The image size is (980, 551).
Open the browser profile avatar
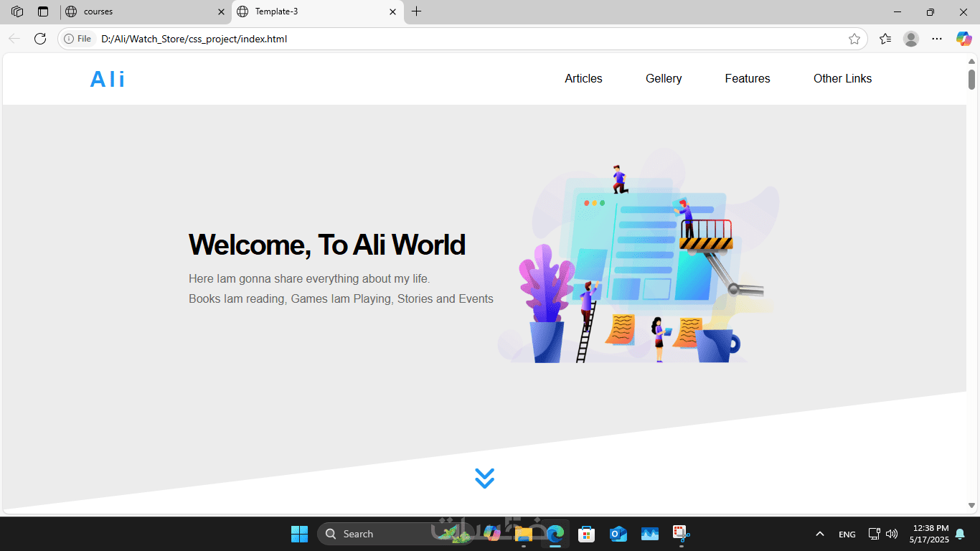click(911, 39)
